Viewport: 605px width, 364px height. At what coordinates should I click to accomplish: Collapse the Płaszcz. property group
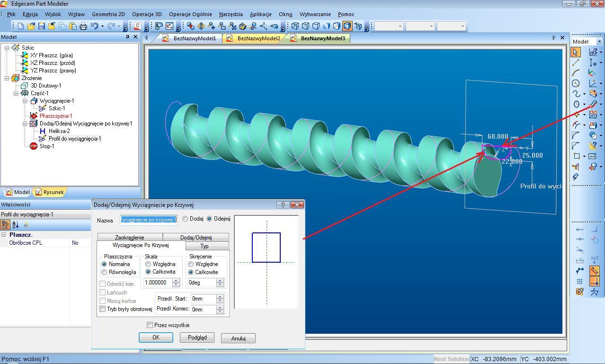4,235
